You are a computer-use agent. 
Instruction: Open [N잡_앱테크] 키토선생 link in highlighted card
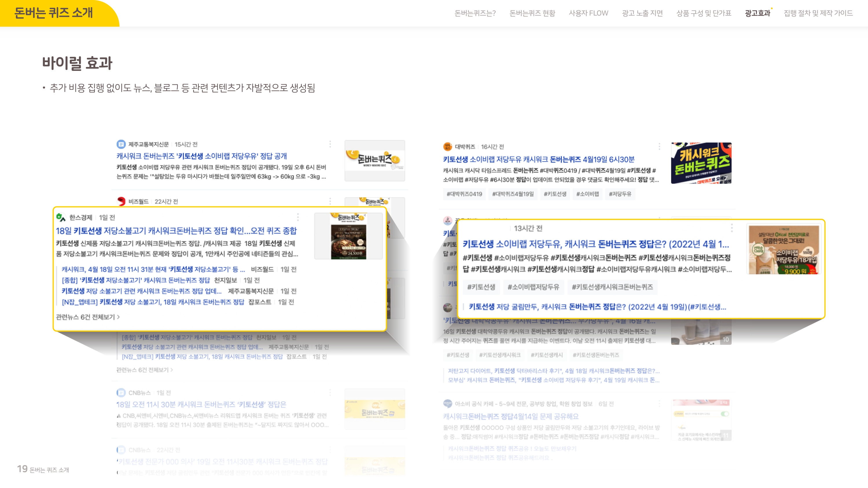click(153, 302)
